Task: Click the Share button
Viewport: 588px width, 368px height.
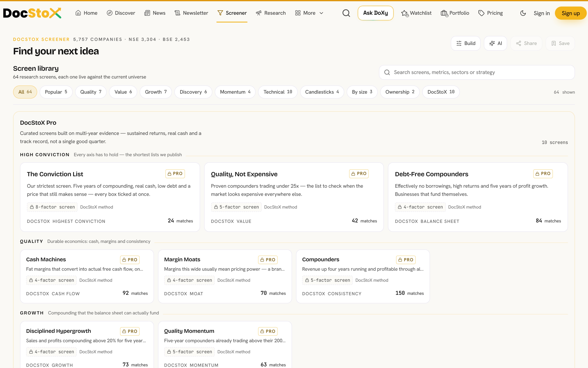Action: 526,43
